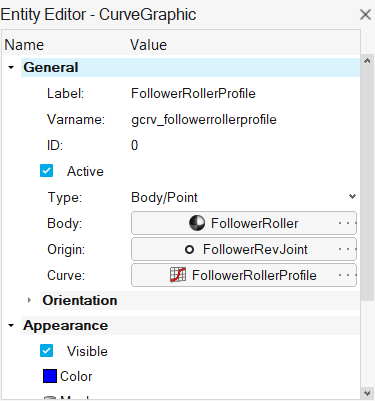Click the FollowerRevJoint origin selector button
Image resolution: width=375 pixels, height=401 pixels.
point(244,249)
